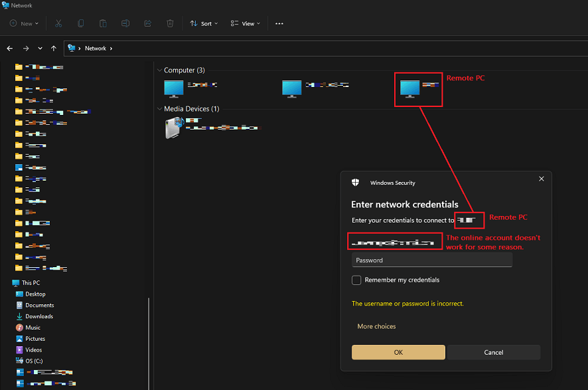Open Pictures in navigation pane

tap(31, 339)
